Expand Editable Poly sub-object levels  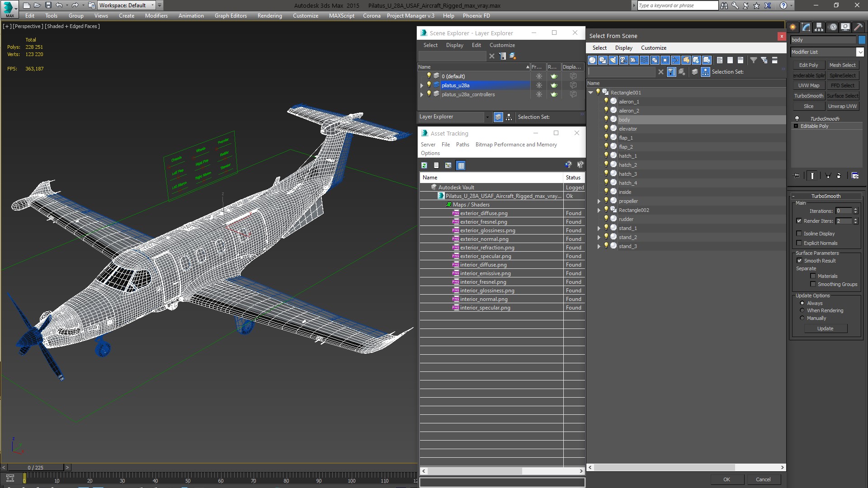pyautogui.click(x=796, y=126)
